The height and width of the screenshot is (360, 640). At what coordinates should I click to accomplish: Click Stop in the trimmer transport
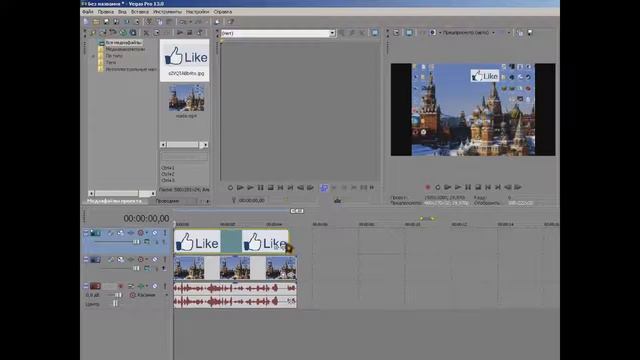pyautogui.click(x=270, y=188)
